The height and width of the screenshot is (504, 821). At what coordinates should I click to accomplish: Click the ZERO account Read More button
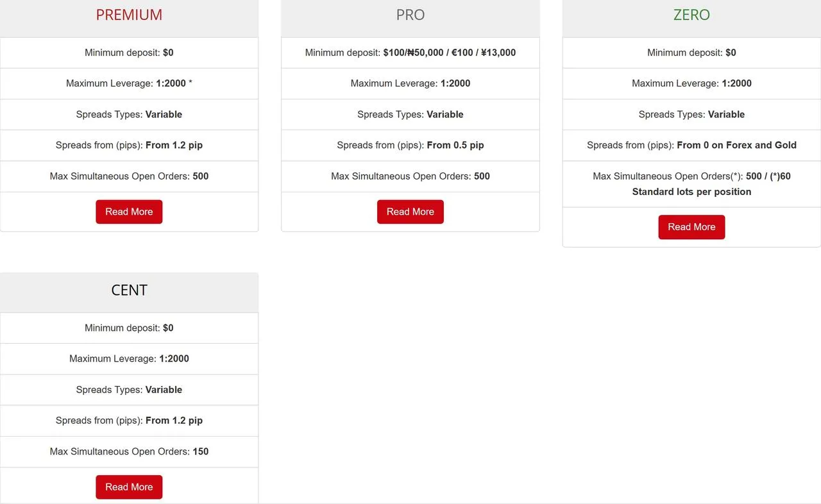coord(691,226)
